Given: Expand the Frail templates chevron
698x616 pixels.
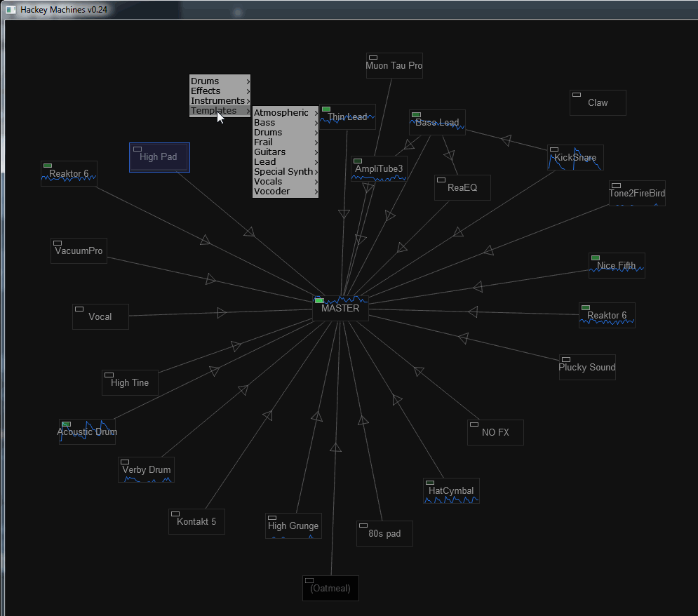Looking at the screenshot, I should (x=316, y=142).
